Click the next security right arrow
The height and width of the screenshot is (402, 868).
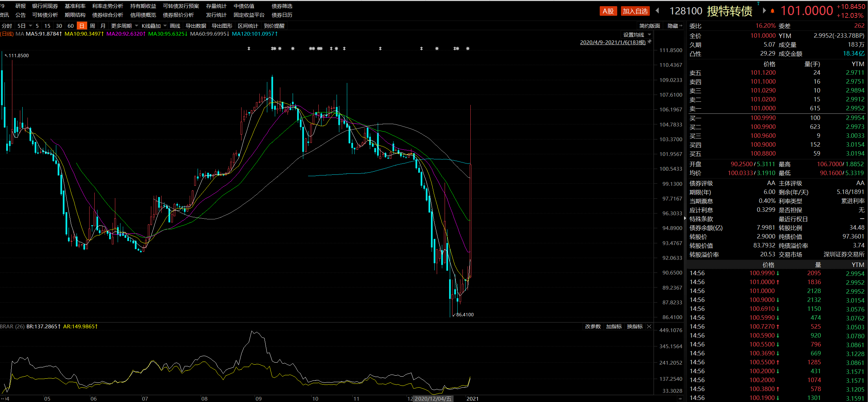point(764,11)
